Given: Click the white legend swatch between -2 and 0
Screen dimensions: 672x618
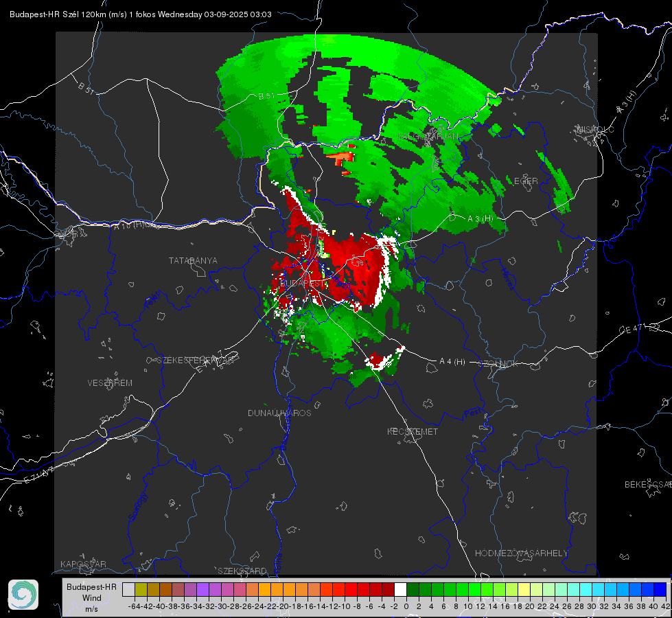Looking at the screenshot, I should pyautogui.click(x=400, y=589).
